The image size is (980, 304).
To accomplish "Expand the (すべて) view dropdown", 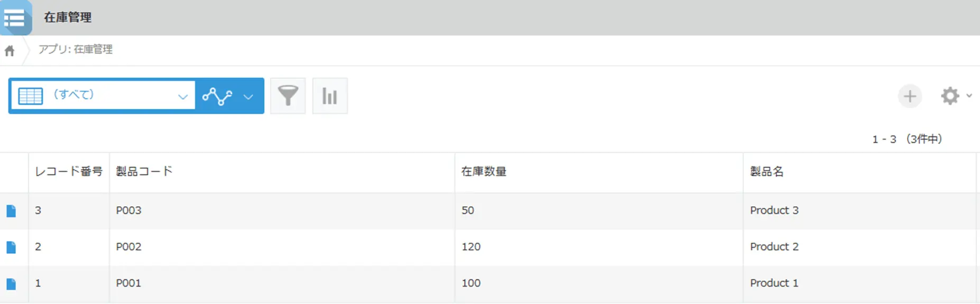I will point(182,97).
